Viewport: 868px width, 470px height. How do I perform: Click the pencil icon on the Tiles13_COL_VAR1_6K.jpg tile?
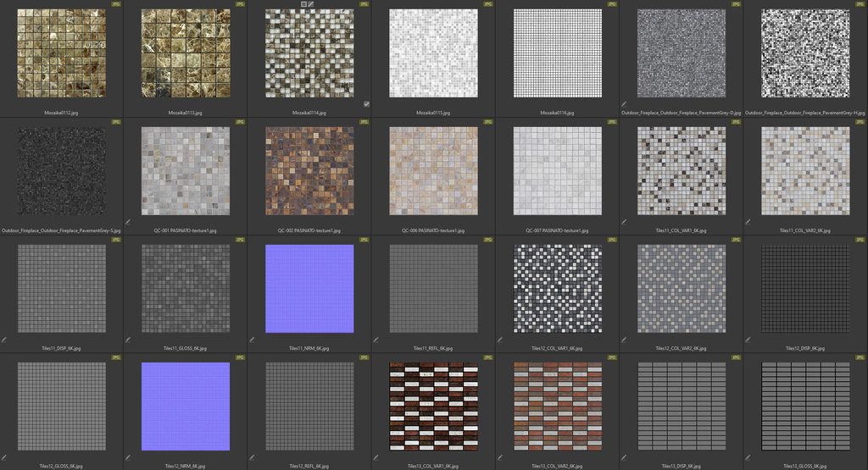click(x=376, y=457)
